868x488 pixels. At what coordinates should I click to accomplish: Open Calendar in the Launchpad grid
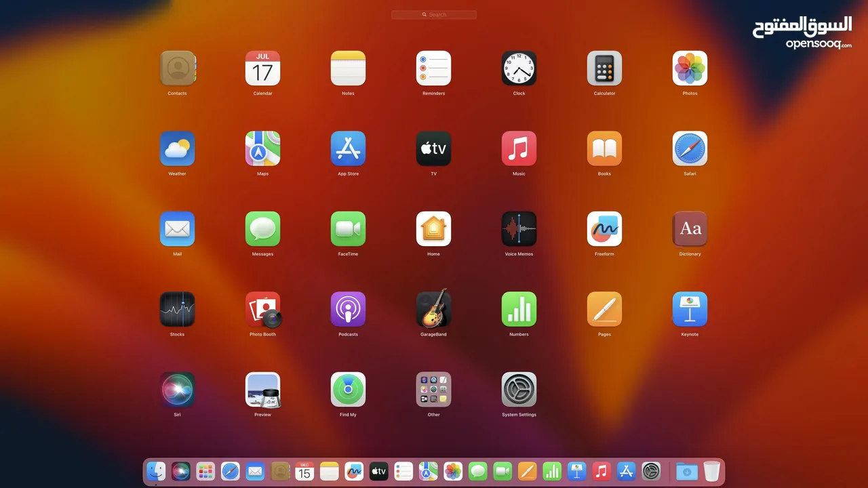pyautogui.click(x=262, y=68)
